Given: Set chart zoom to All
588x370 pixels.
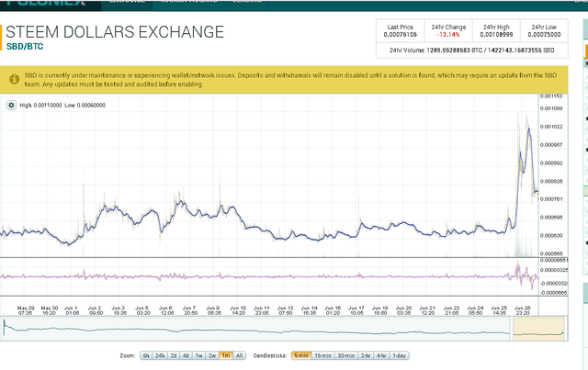Looking at the screenshot, I should (x=239, y=355).
